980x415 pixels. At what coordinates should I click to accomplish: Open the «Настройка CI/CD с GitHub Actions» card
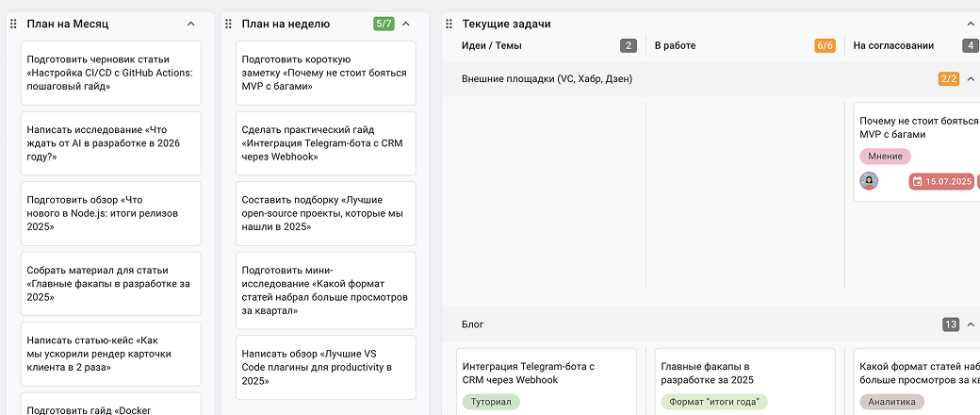pyautogui.click(x=111, y=73)
